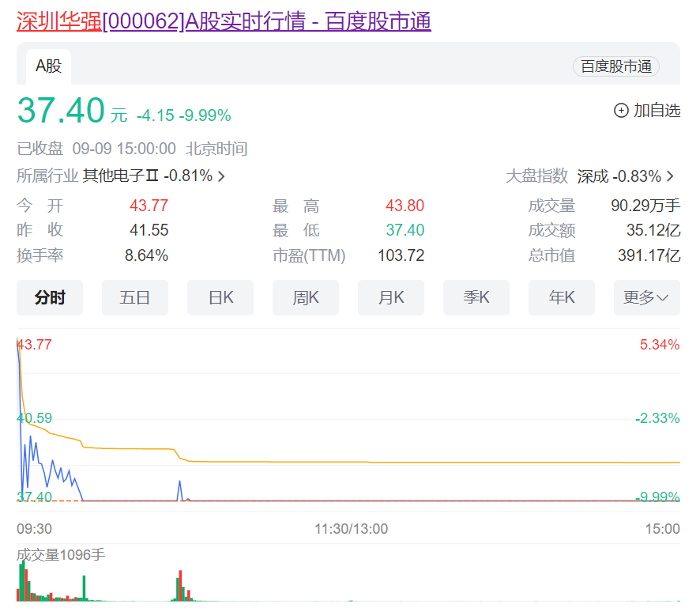The width and height of the screenshot is (700, 612).
Task: Expand the chevron after 其他电子II -0.81%
Action: coord(221,176)
